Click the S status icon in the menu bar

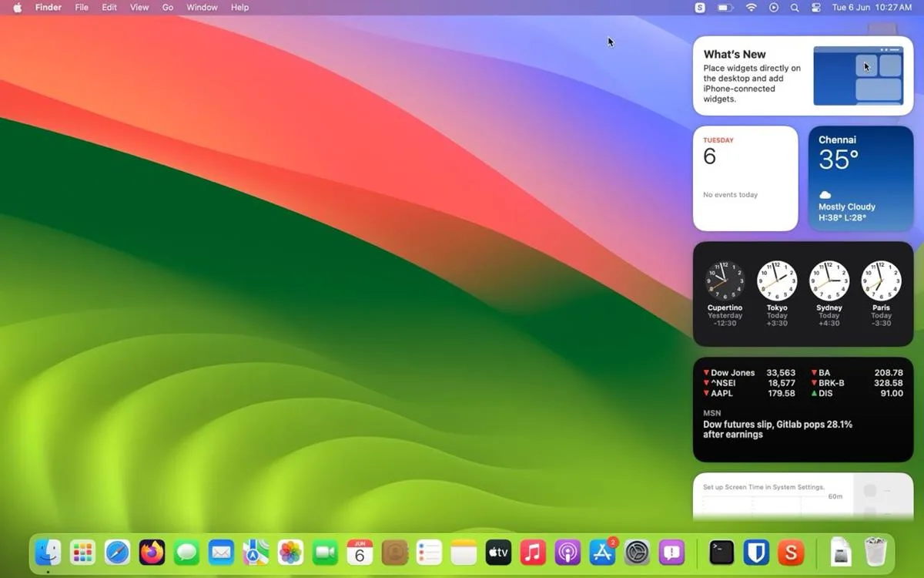[x=700, y=8]
